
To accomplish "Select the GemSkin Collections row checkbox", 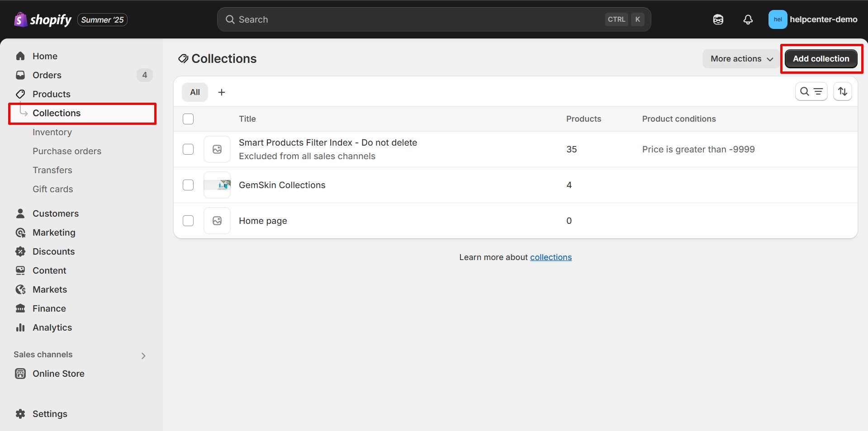I will 188,185.
